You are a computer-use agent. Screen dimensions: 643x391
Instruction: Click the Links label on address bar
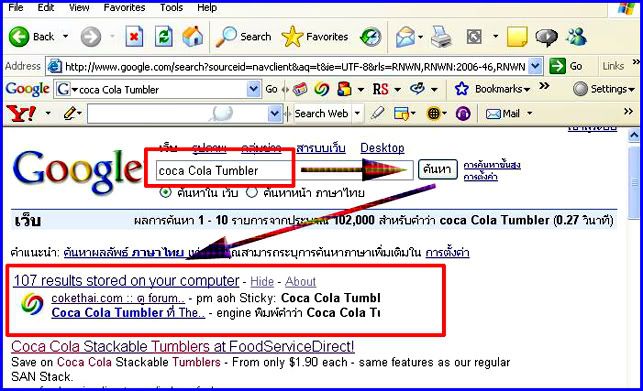click(x=613, y=66)
